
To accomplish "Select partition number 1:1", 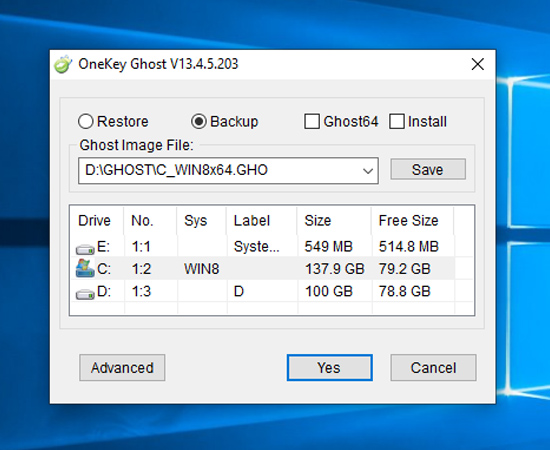I will [141, 247].
